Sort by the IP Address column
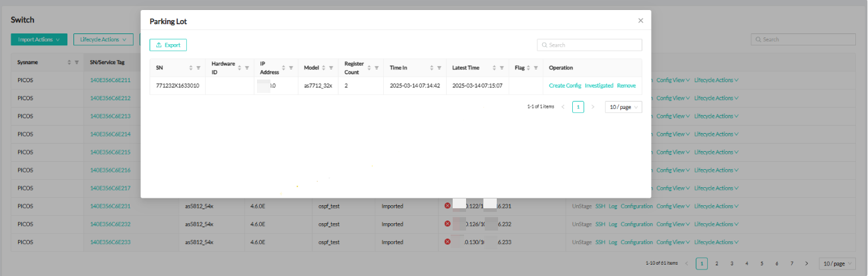 284,68
